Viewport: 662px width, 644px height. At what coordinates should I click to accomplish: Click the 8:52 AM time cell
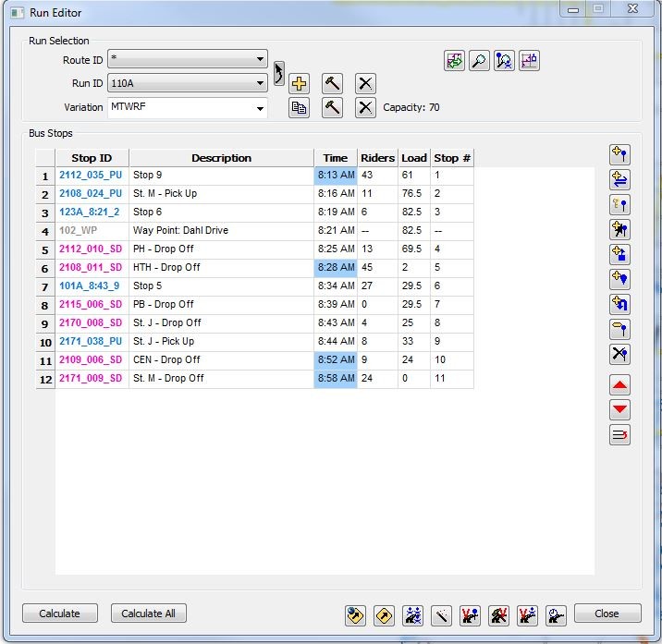336,360
